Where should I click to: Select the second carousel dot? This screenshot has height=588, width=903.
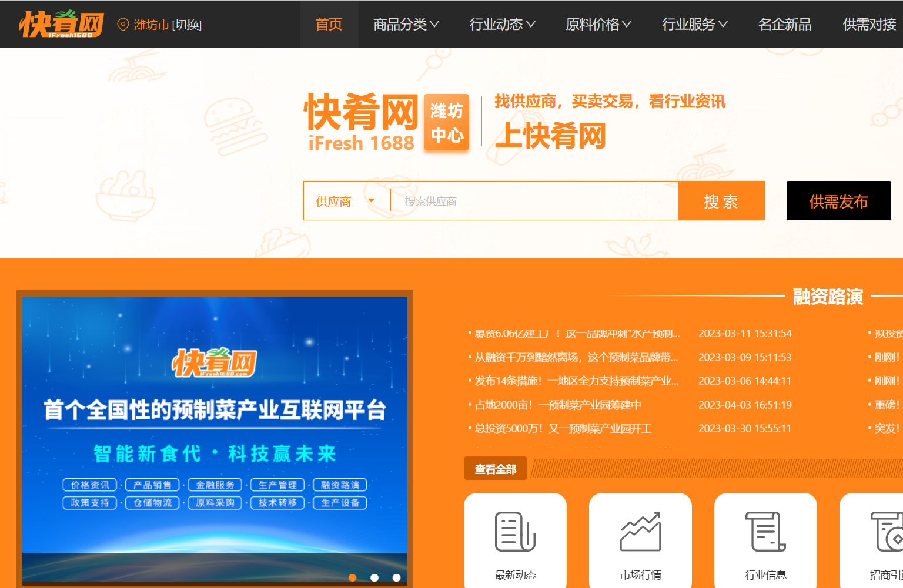coord(374,577)
